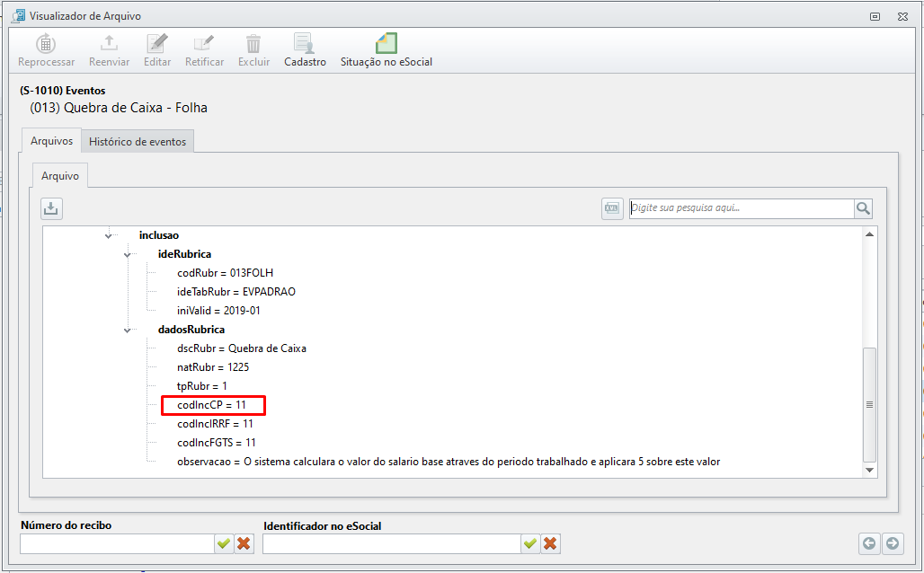
Task: Select row 'ideTabRubr = EVPADRAO'
Action: pos(236,292)
